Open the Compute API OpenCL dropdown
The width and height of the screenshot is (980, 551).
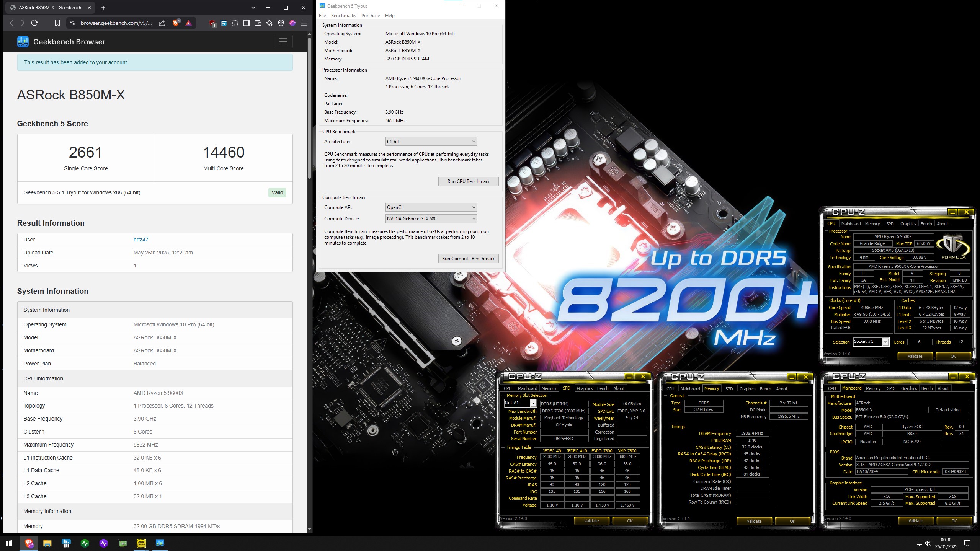click(x=431, y=207)
